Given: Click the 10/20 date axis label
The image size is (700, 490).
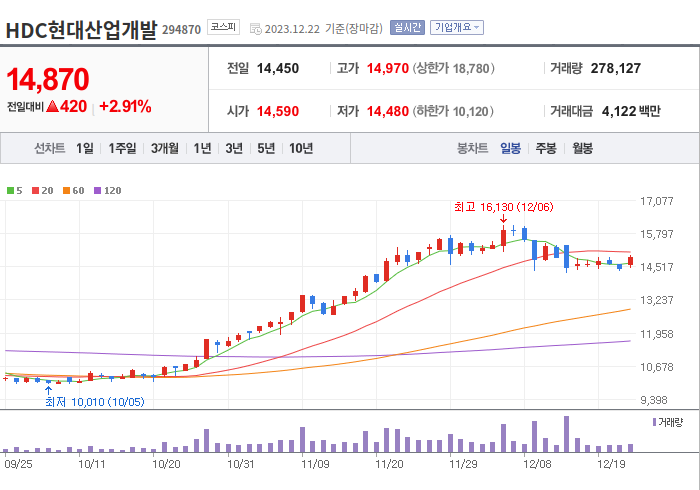Looking at the screenshot, I should click(x=166, y=464).
